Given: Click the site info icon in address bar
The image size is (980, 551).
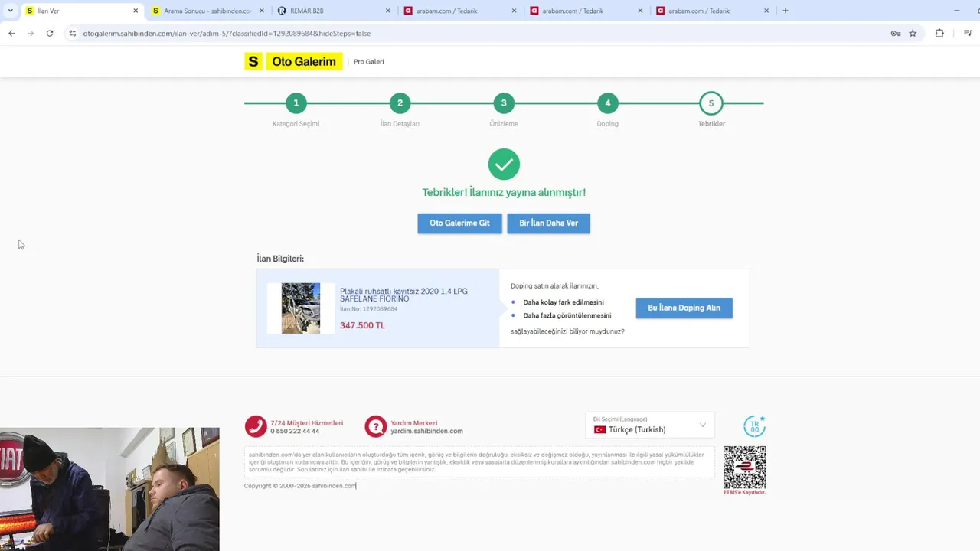Looking at the screenshot, I should [73, 33].
